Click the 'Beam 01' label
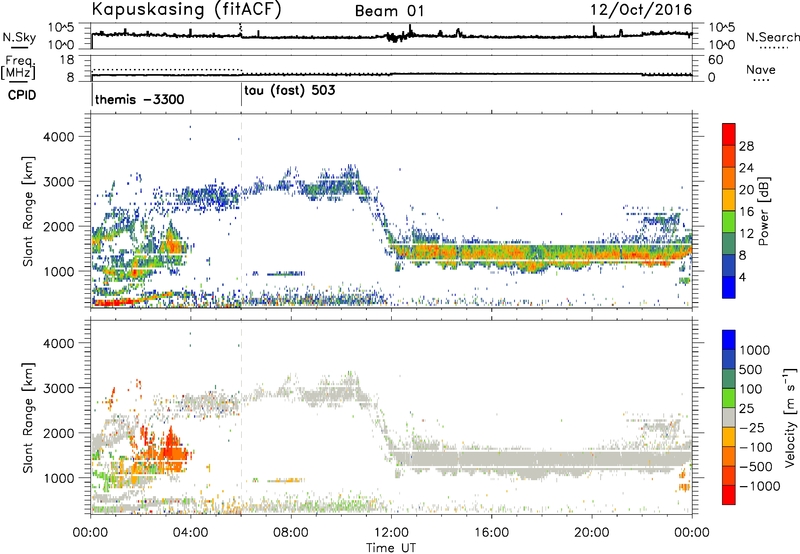Viewport: 800px width, 554px height. 390,11
